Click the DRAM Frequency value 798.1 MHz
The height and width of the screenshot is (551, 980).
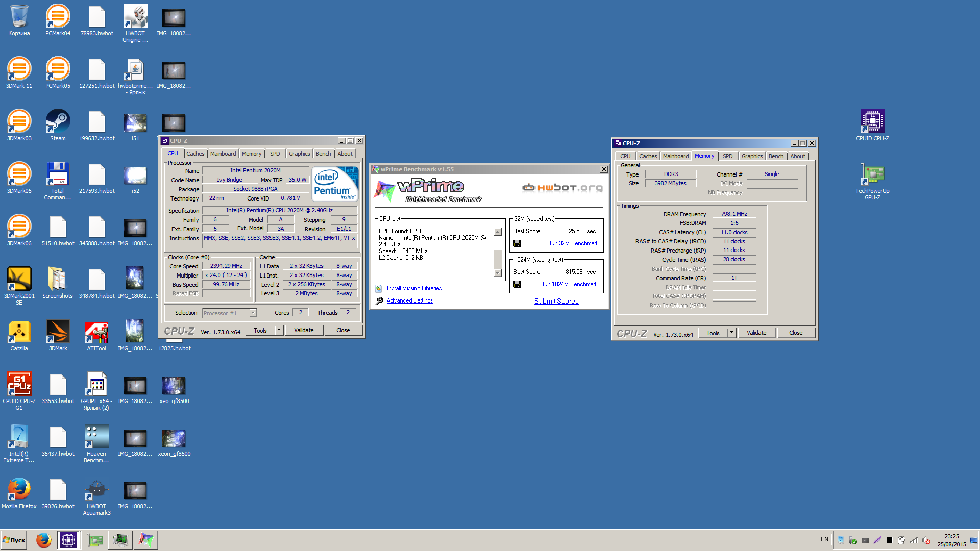734,214
